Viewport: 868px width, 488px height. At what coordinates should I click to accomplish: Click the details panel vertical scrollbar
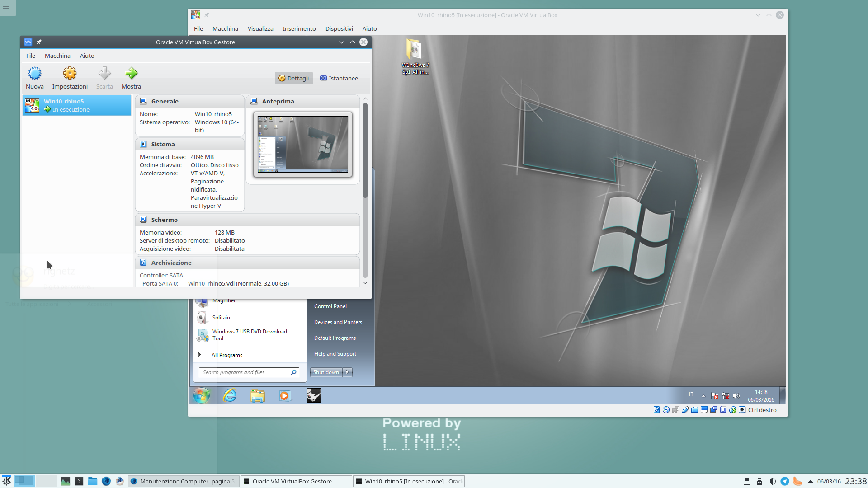(365, 150)
